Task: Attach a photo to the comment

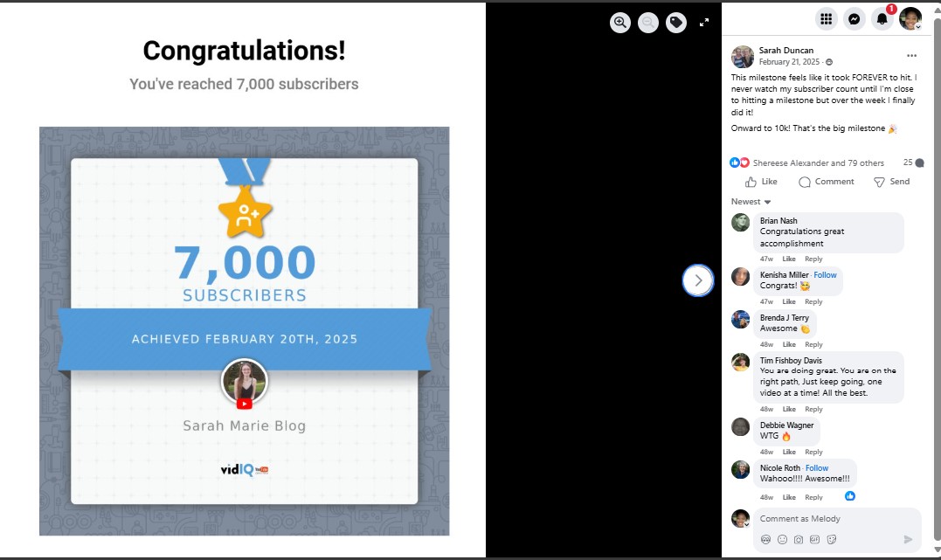Action: (799, 540)
